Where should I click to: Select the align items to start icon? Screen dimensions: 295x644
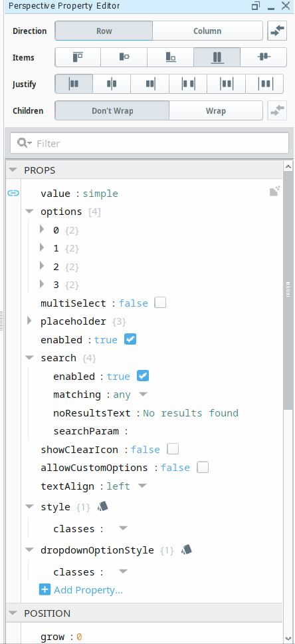pyautogui.click(x=78, y=57)
